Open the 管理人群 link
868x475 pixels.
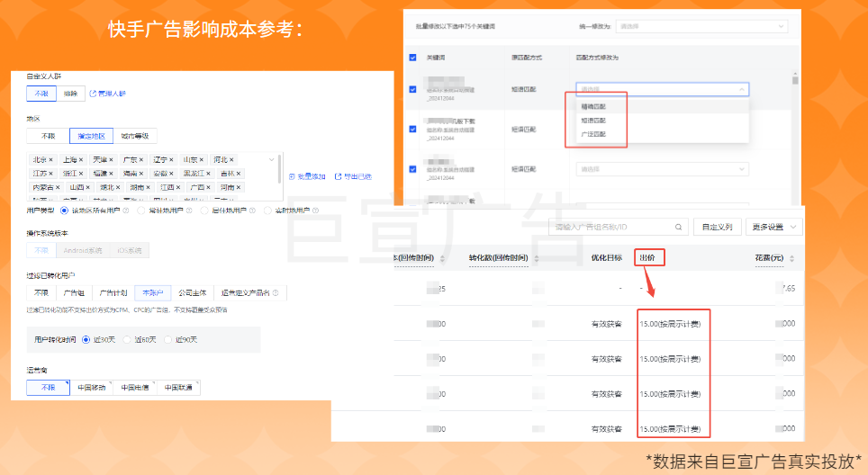(108, 94)
